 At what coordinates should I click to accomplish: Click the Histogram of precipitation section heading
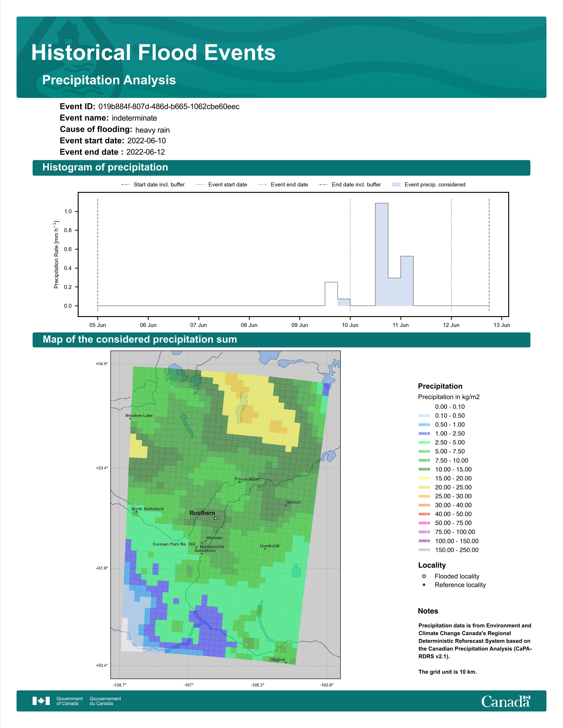point(105,167)
